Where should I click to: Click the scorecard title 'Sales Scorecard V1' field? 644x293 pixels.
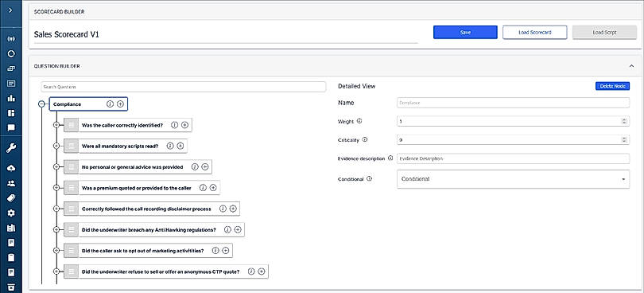coord(226,34)
